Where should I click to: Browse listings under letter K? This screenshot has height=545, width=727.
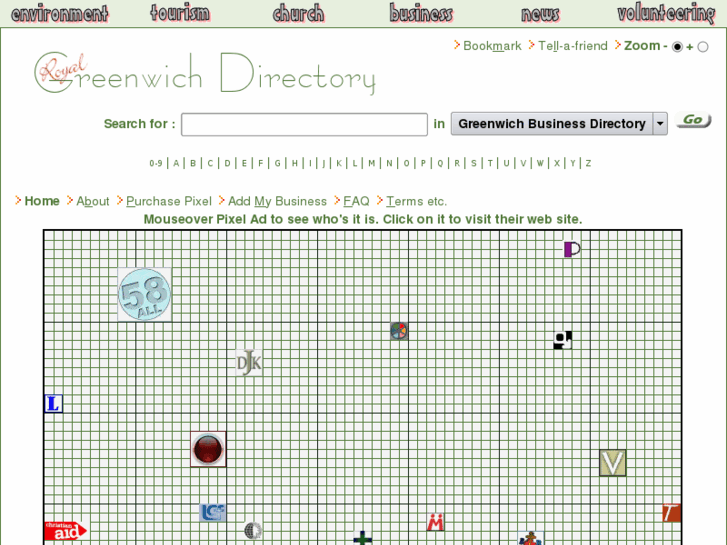(x=339, y=163)
